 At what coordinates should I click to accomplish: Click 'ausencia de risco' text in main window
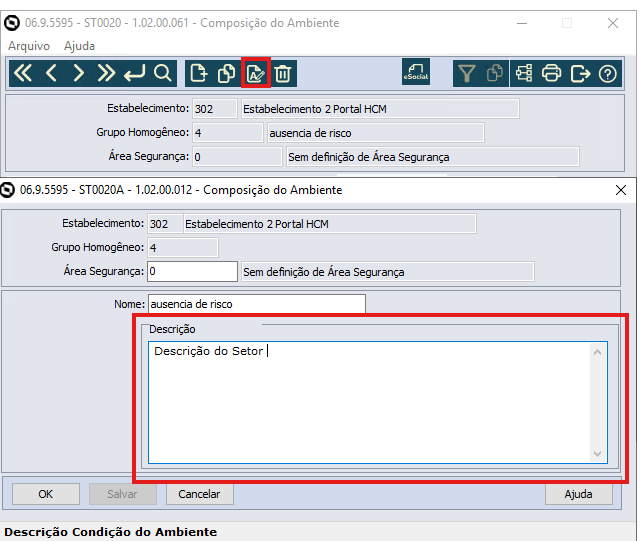pos(310,133)
